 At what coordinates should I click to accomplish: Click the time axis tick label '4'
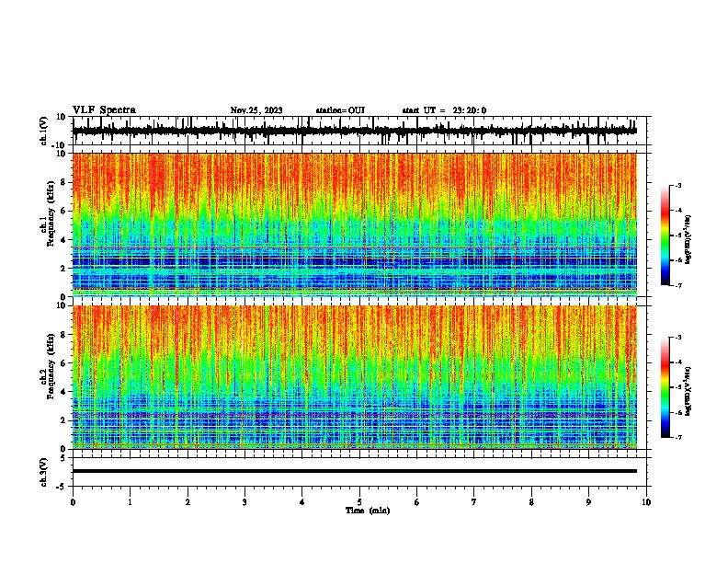[302, 502]
